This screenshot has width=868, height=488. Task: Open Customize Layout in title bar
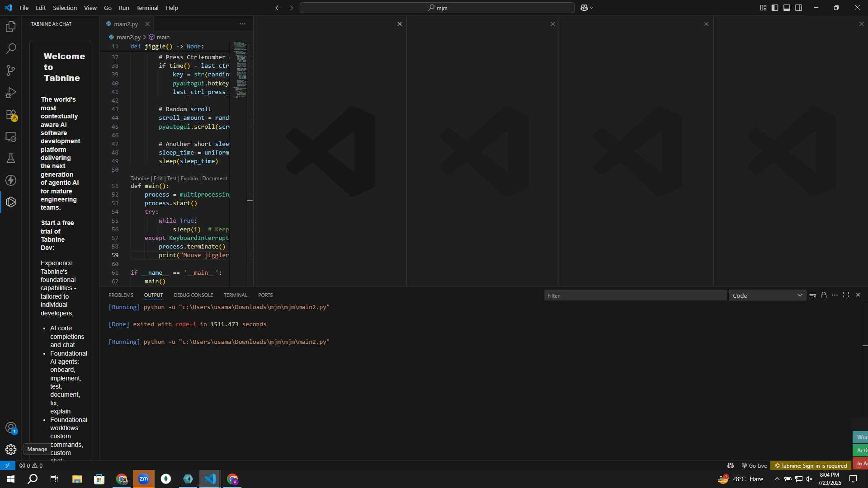point(763,8)
